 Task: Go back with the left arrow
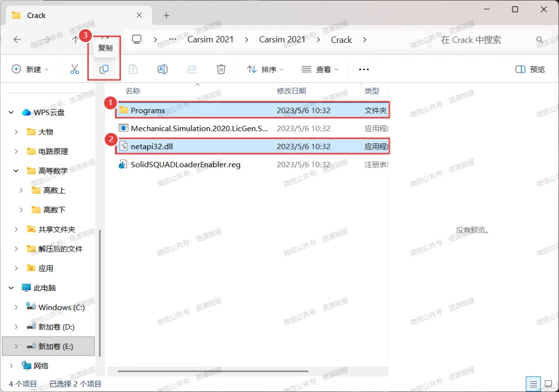(x=17, y=39)
